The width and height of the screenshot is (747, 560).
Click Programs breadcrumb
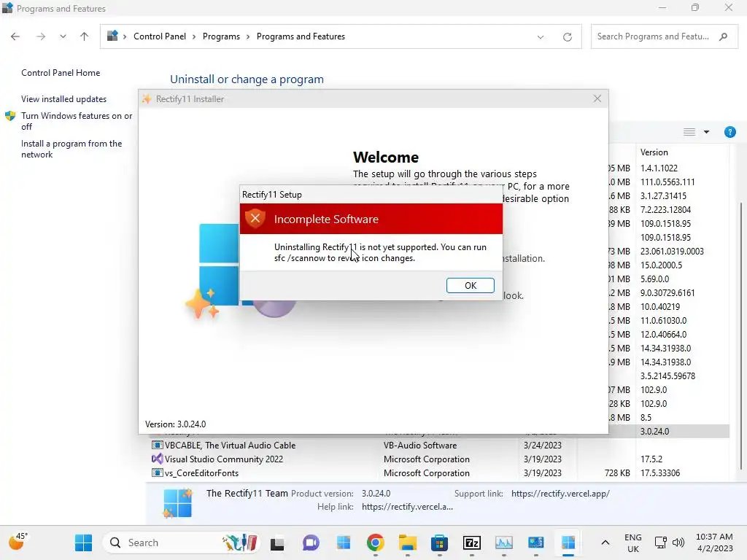pyautogui.click(x=221, y=36)
